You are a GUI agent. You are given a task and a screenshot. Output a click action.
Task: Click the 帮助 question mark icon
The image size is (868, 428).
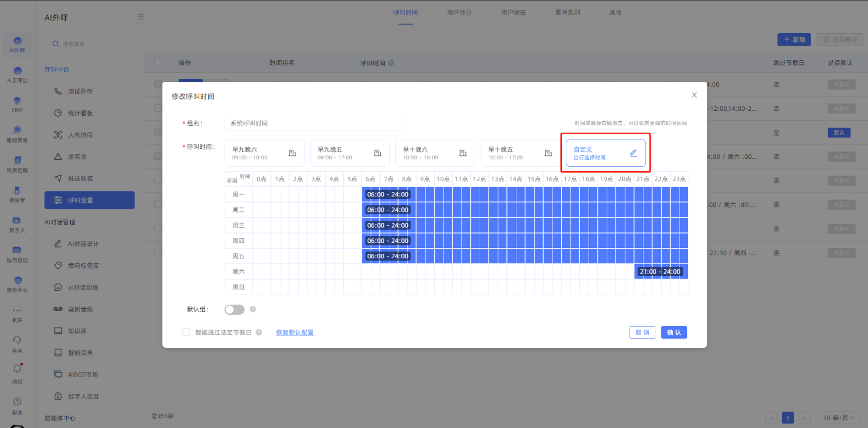17,402
